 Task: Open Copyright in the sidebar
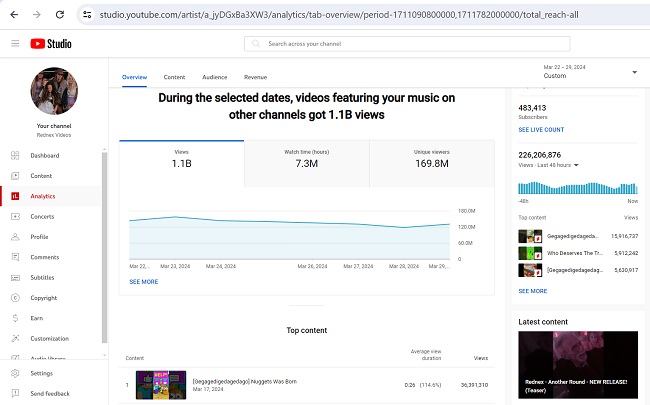[43, 297]
